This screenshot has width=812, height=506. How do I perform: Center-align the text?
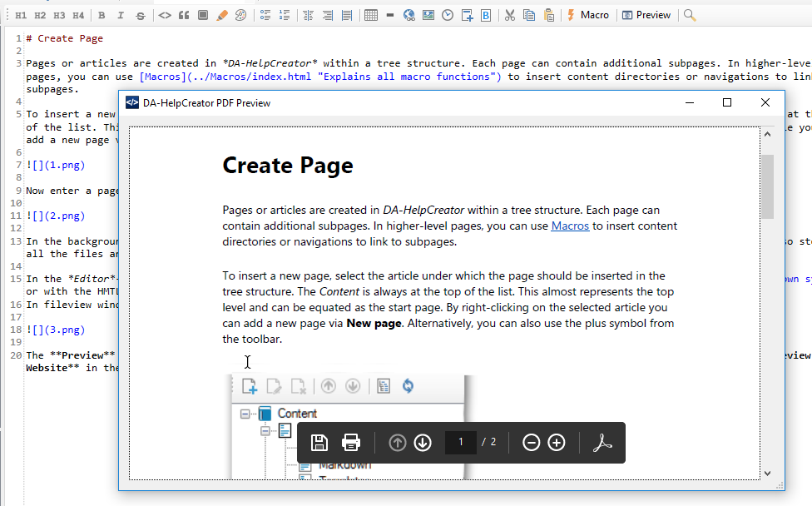(x=309, y=16)
